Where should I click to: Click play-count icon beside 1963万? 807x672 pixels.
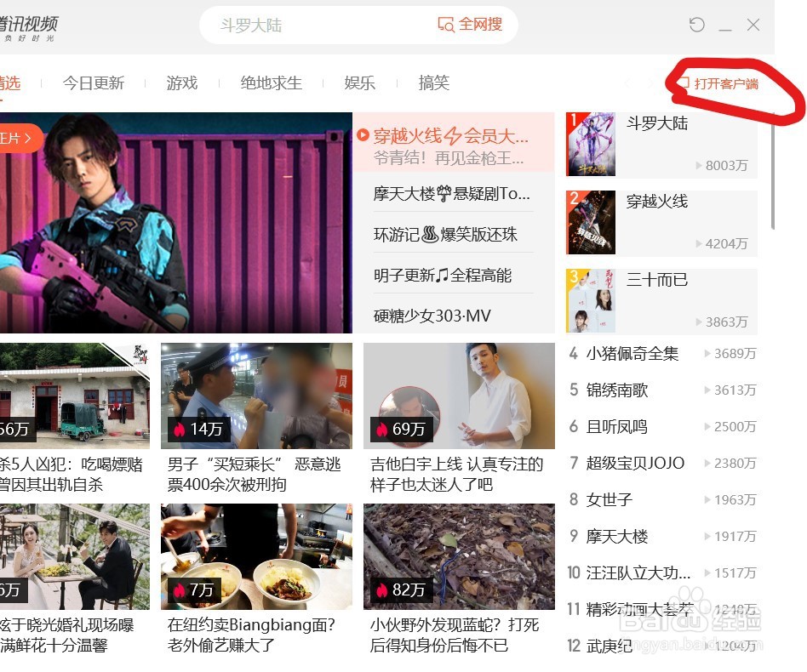[x=707, y=500]
